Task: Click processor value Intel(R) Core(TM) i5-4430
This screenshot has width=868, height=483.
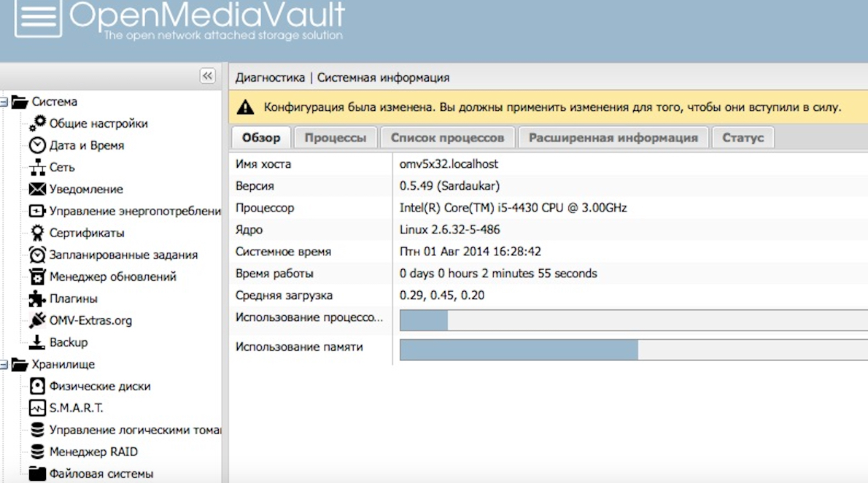Action: (514, 208)
